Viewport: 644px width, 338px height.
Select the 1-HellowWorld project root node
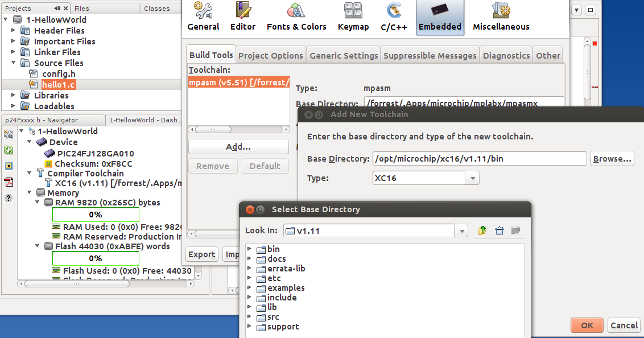coord(56,20)
